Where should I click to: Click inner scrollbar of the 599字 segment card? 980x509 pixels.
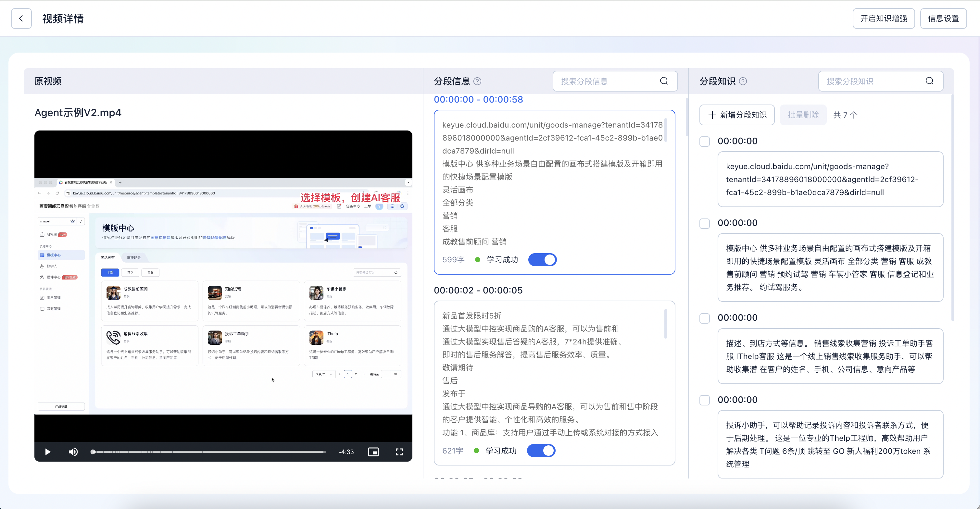665,130
